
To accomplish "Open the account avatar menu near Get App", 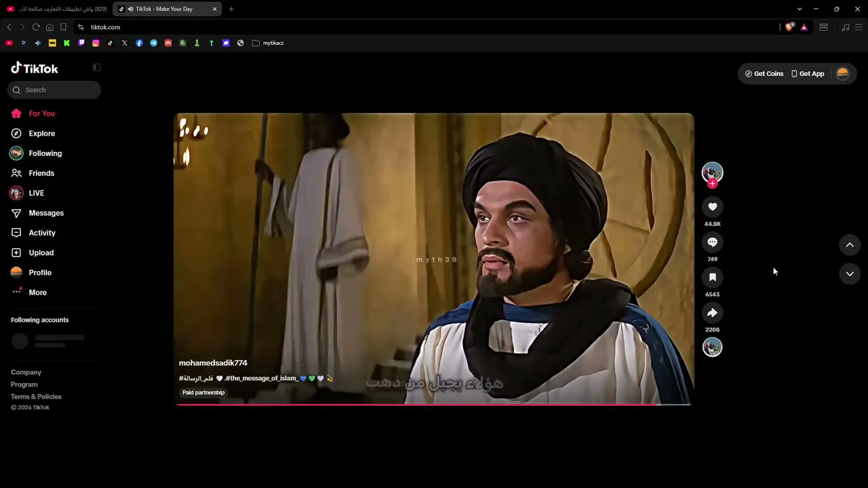I will click(x=843, y=74).
